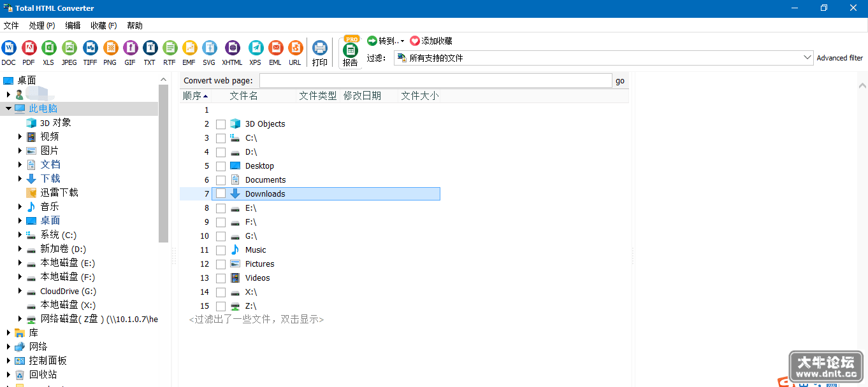Select TIFF conversion icon

click(90, 48)
